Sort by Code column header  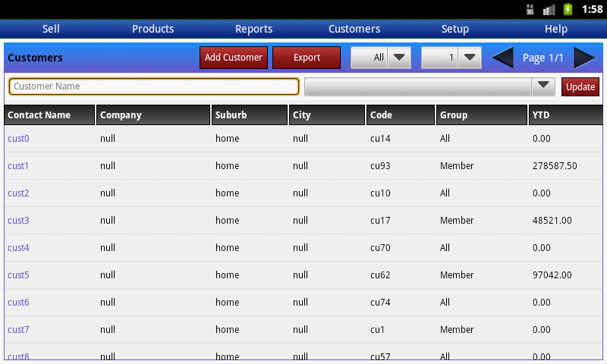click(401, 115)
